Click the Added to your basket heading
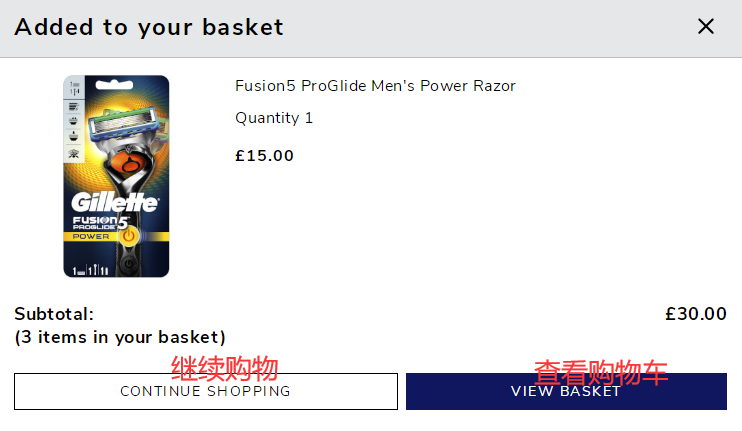Screen dimensions: 742x431 [149, 27]
